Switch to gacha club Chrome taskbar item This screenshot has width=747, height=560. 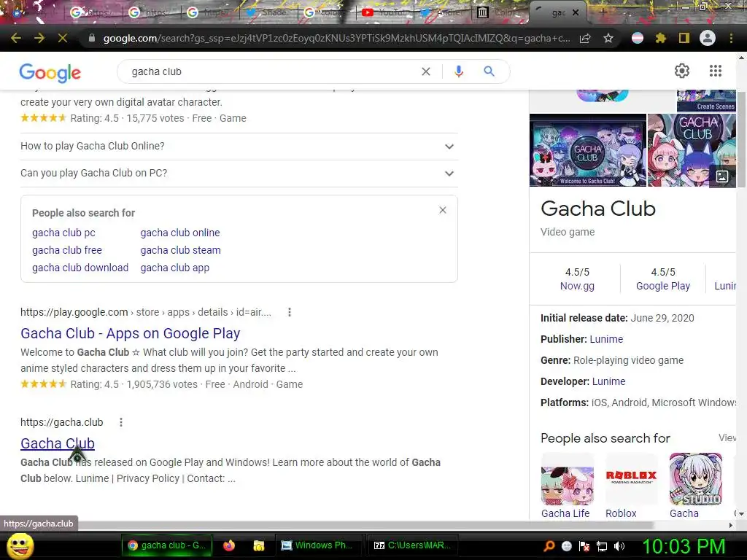(x=167, y=545)
